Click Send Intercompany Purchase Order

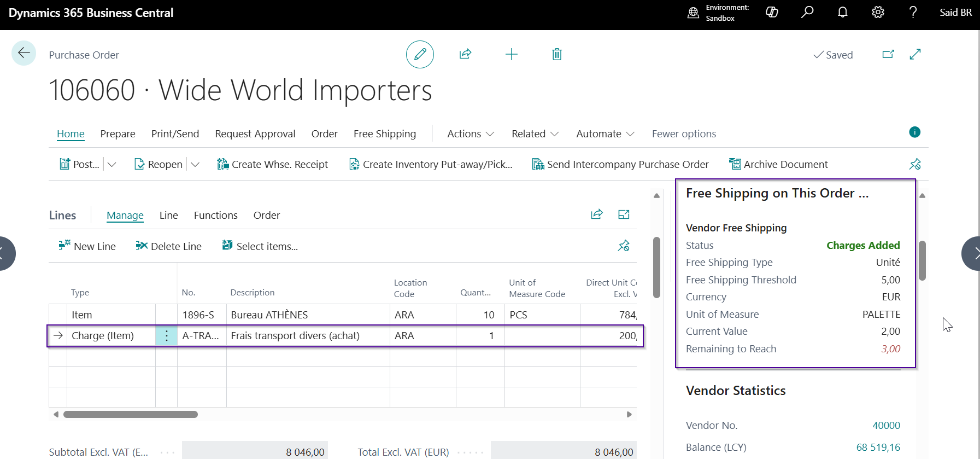[x=620, y=164]
